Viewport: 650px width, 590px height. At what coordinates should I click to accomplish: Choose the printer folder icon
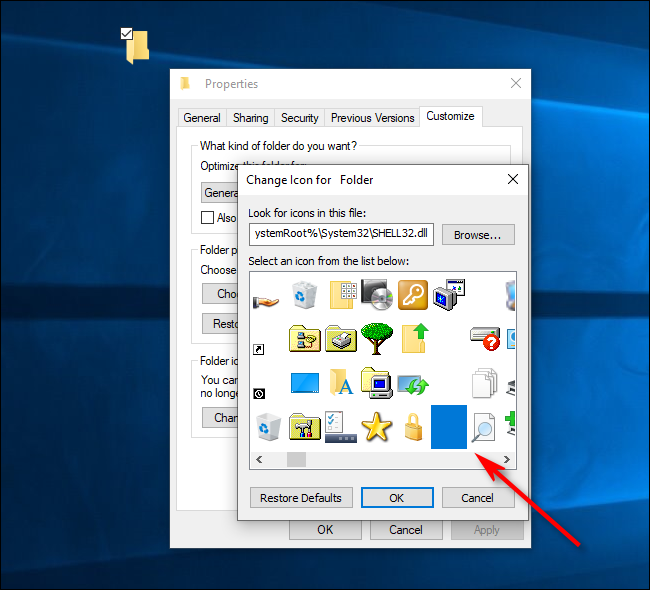click(x=340, y=338)
